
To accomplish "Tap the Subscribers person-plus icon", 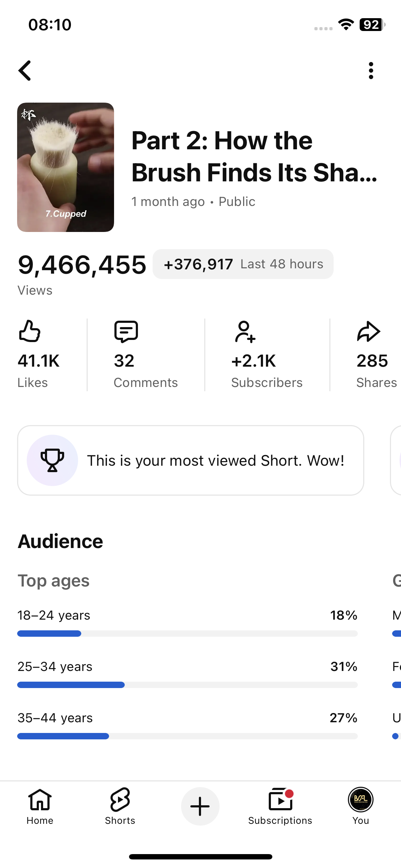I will click(245, 332).
